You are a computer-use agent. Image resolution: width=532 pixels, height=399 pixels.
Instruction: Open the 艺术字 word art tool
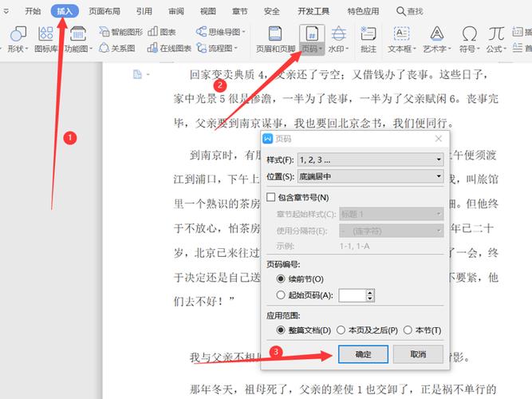436,39
